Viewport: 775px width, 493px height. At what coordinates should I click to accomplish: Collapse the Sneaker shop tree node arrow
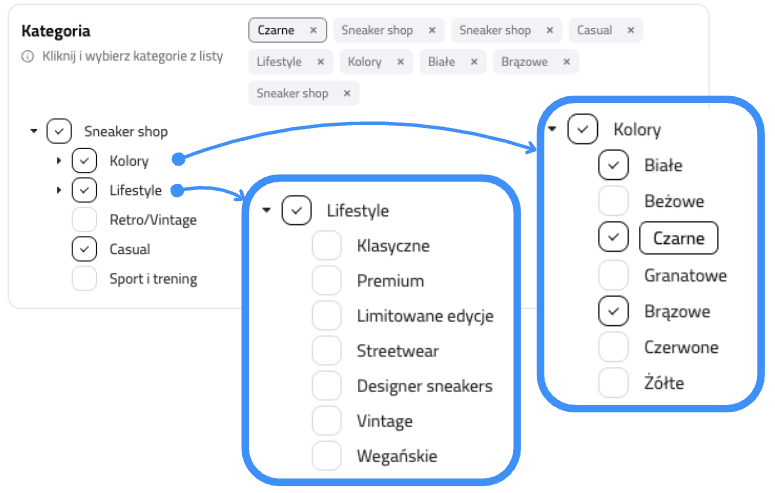click(34, 131)
